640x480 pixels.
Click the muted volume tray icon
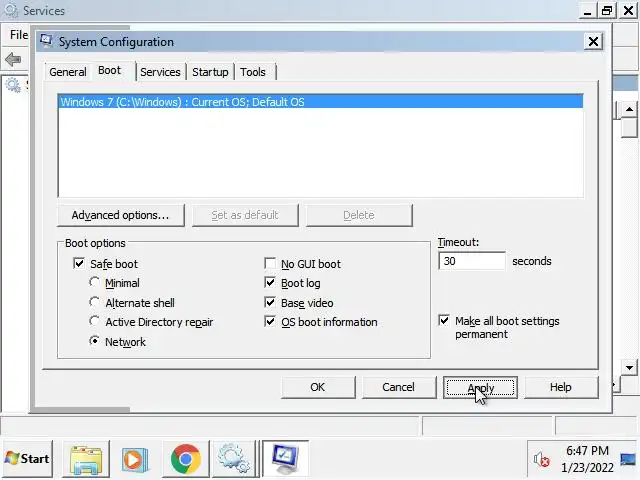point(541,460)
